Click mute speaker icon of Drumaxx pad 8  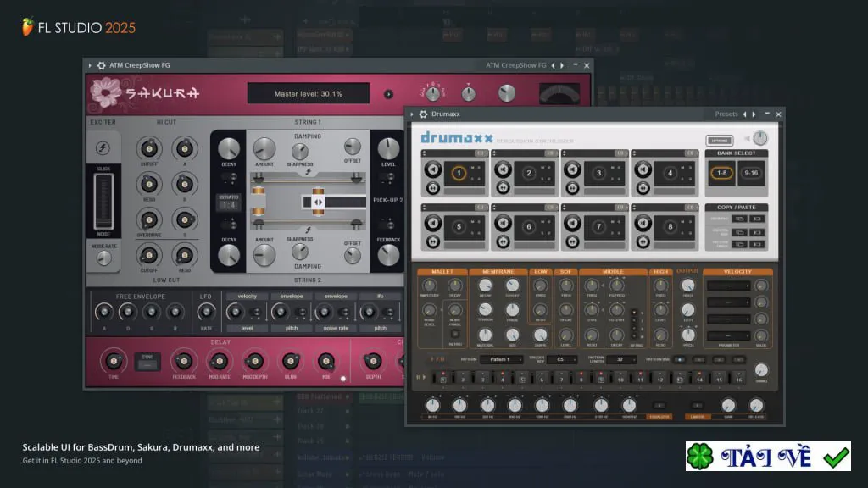click(x=643, y=223)
